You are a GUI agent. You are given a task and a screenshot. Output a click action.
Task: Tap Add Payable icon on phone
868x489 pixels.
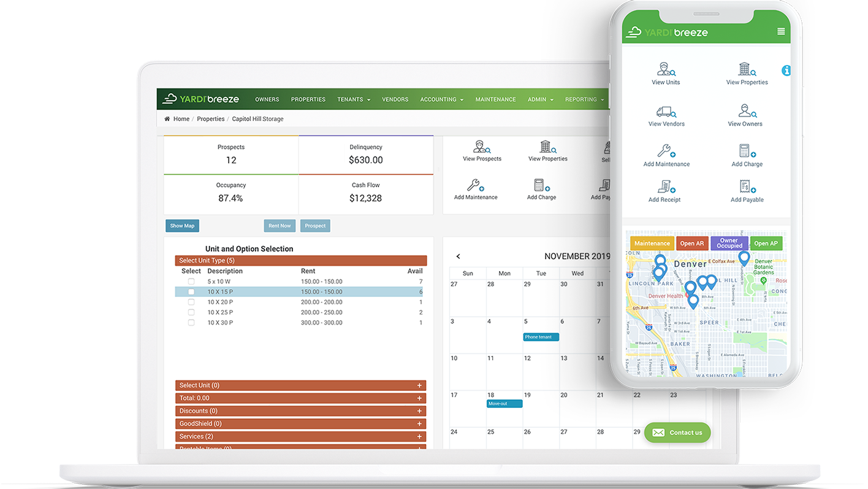click(747, 187)
